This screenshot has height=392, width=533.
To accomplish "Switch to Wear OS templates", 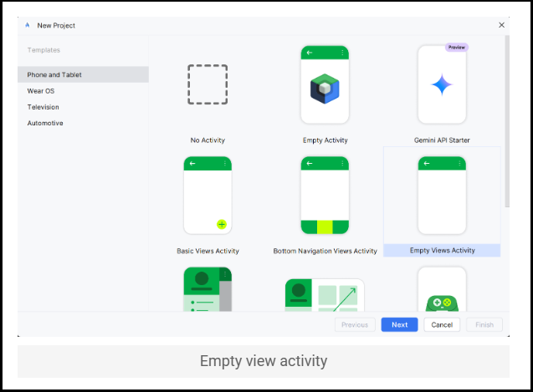I will (41, 90).
